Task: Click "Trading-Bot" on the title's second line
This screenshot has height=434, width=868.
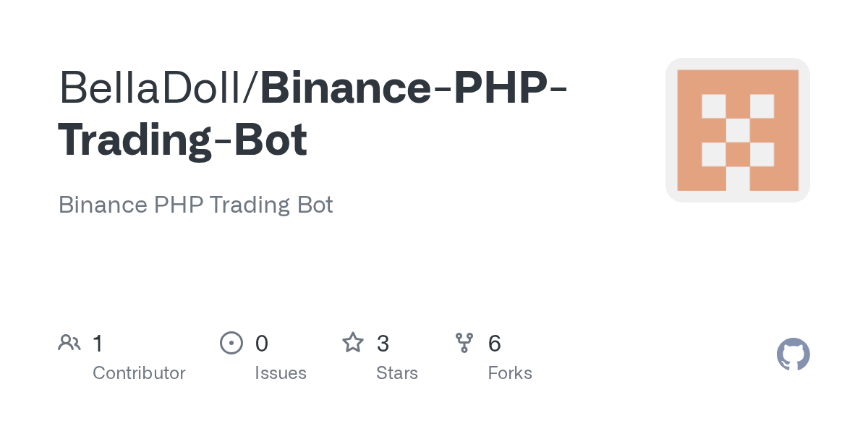Action: coord(182,140)
